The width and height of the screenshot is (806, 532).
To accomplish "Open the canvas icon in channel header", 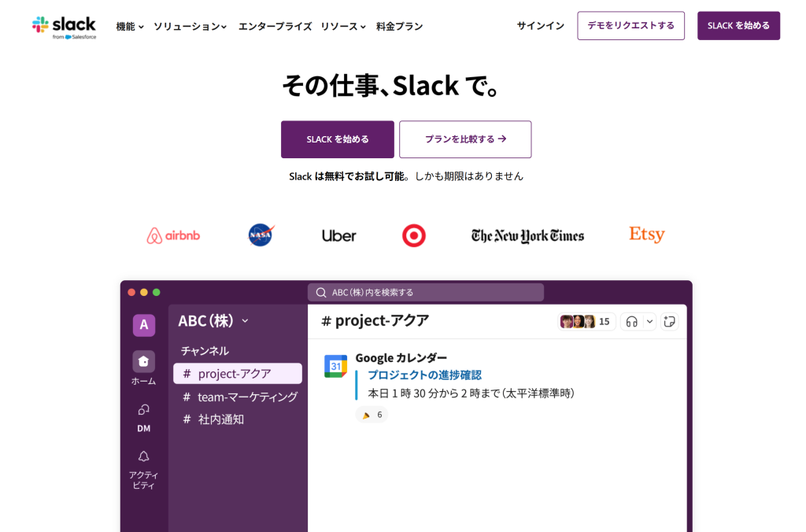I will 669,322.
